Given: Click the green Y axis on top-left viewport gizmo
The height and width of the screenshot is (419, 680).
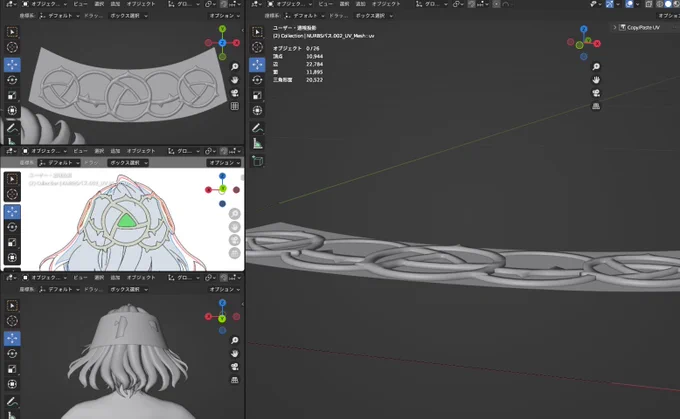Looking at the screenshot, I should 222,29.
